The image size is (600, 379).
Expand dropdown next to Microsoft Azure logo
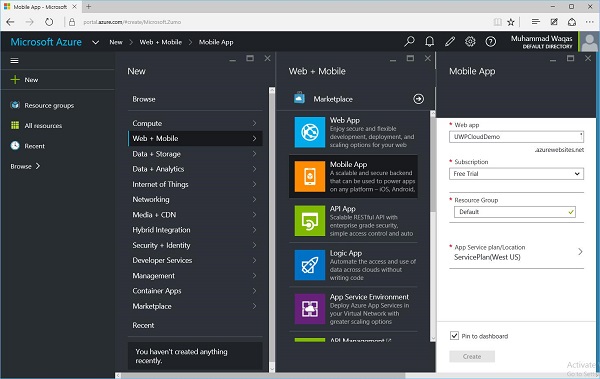[x=95, y=42]
